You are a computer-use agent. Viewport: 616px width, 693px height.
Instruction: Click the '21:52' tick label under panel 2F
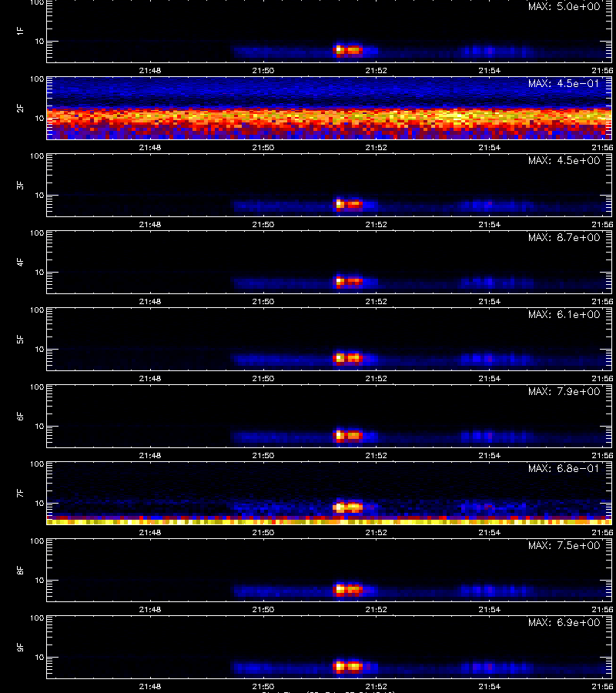tap(377, 148)
